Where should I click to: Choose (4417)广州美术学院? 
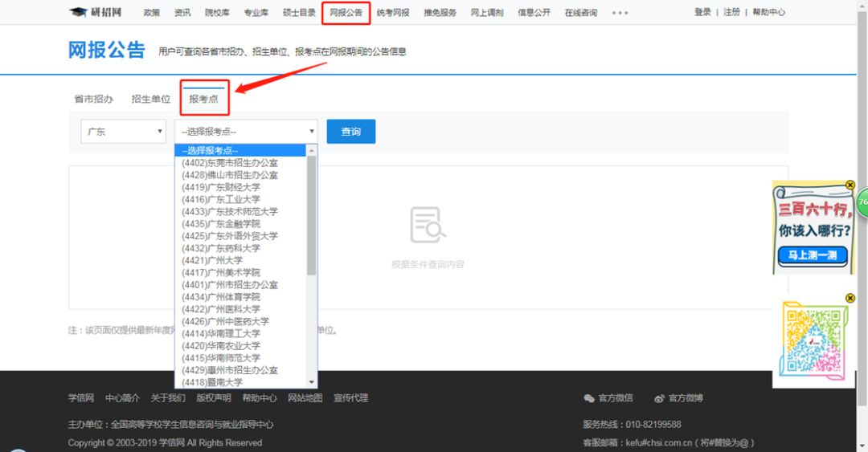pyautogui.click(x=241, y=272)
